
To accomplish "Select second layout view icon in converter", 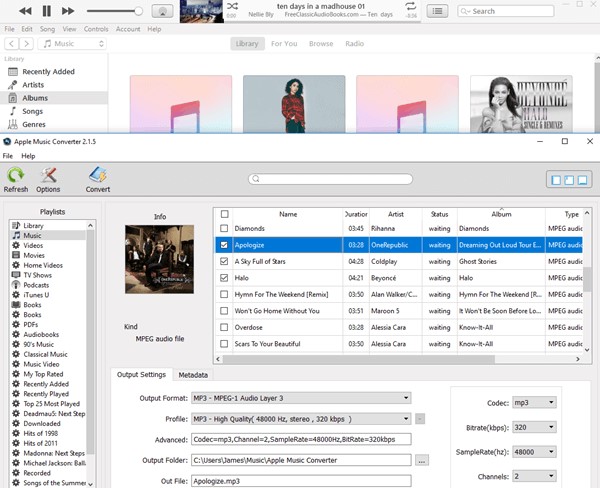I will pyautogui.click(x=569, y=180).
